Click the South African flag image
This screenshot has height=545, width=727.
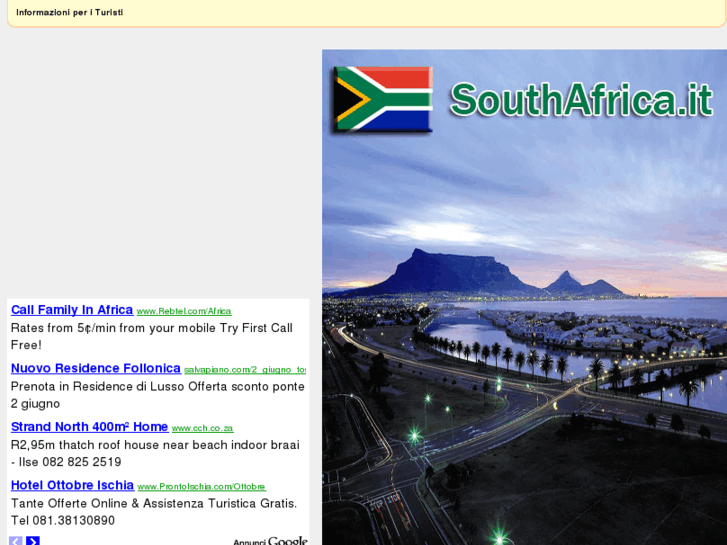click(383, 99)
